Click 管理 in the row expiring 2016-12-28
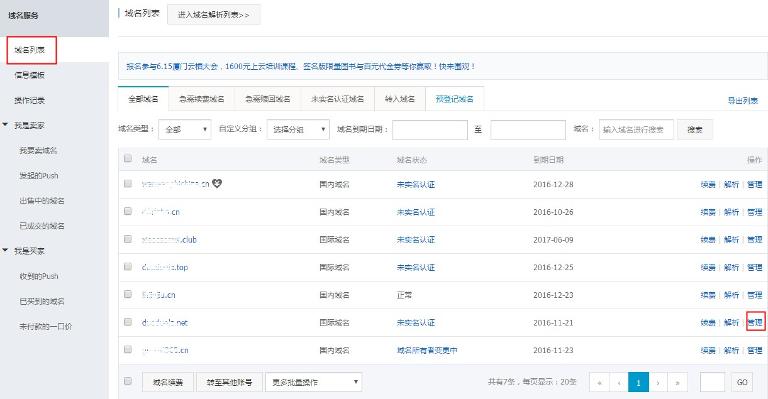The width and height of the screenshot is (768, 399). click(755, 184)
